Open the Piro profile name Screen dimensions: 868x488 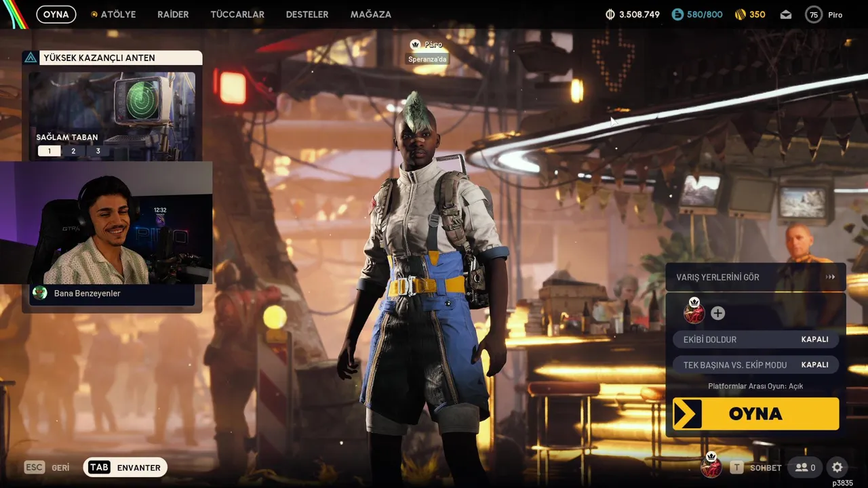pos(835,14)
